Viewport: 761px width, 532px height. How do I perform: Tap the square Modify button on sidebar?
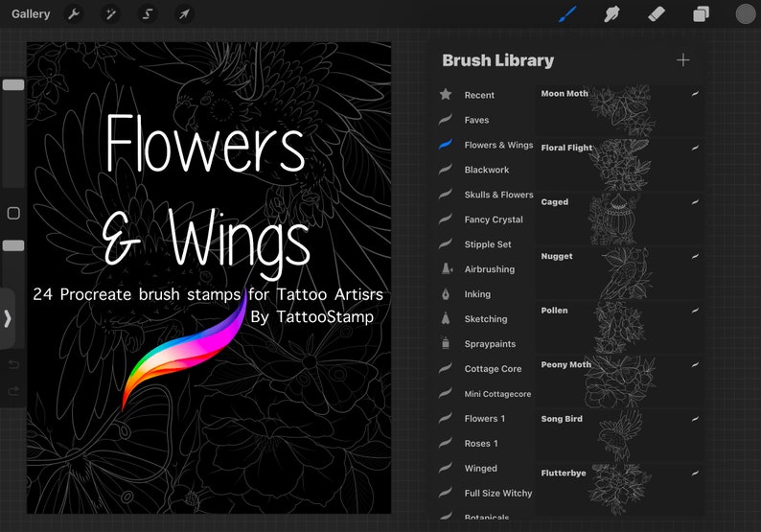point(13,213)
